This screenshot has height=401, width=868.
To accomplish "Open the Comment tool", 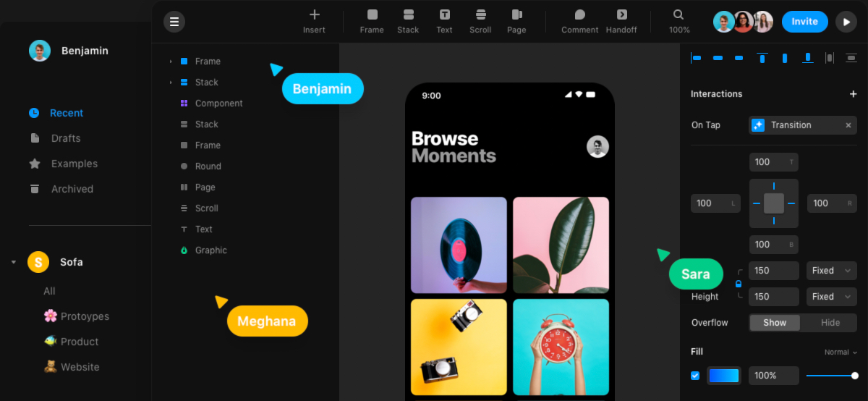I will 580,21.
